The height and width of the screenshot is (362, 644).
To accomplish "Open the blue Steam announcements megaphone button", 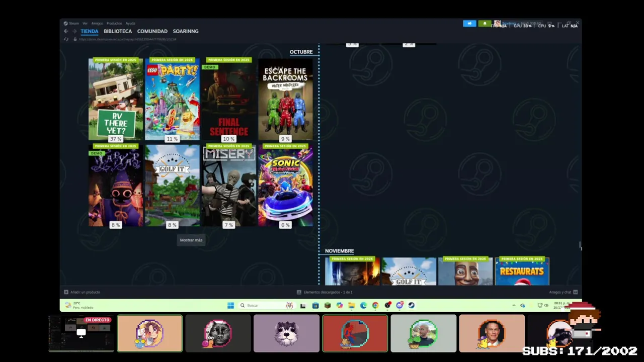I will 469,24.
